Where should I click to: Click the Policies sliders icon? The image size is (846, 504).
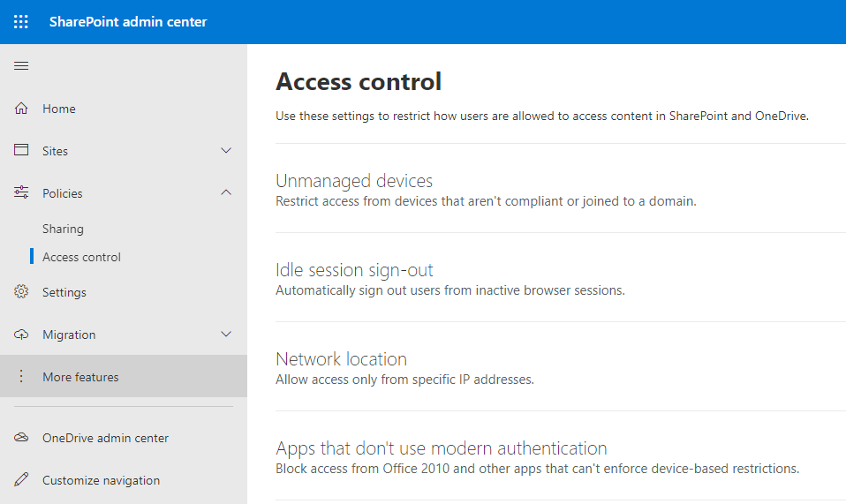[21, 192]
